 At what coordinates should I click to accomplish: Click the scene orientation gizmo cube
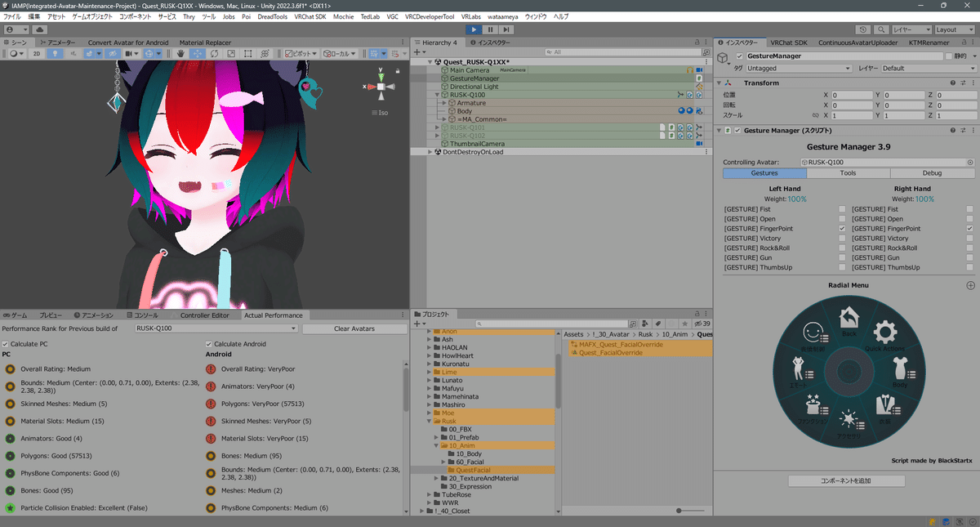tap(381, 87)
